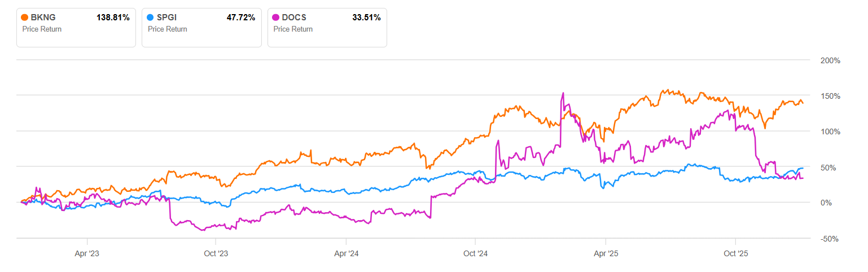Click the Apr '23 axis marker
868x272 pixels.
(87, 254)
